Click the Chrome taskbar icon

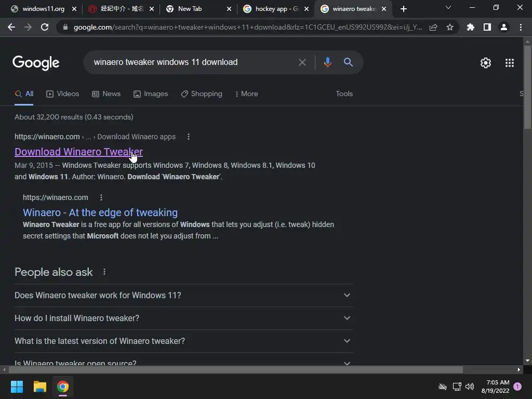coord(63,387)
